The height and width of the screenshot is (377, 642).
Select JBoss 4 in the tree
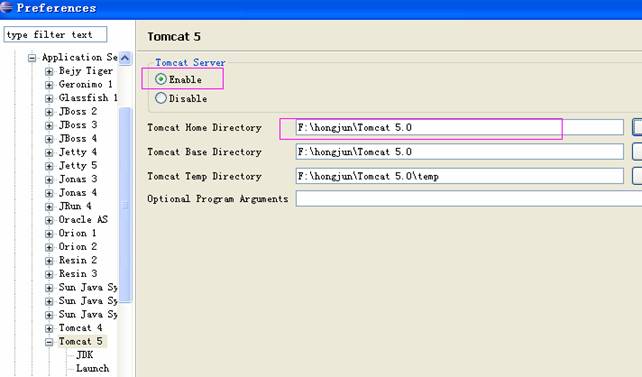pyautogui.click(x=78, y=138)
